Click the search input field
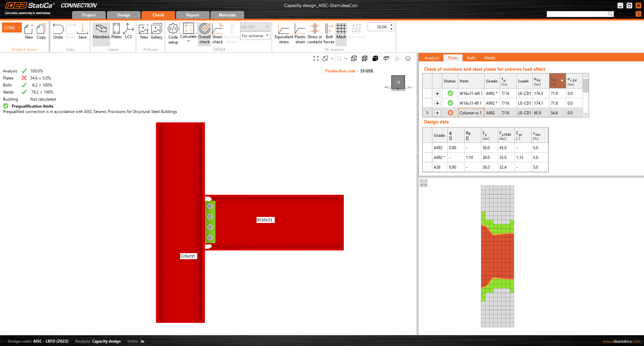Screen dimensions: 644x346 tap(577, 14)
